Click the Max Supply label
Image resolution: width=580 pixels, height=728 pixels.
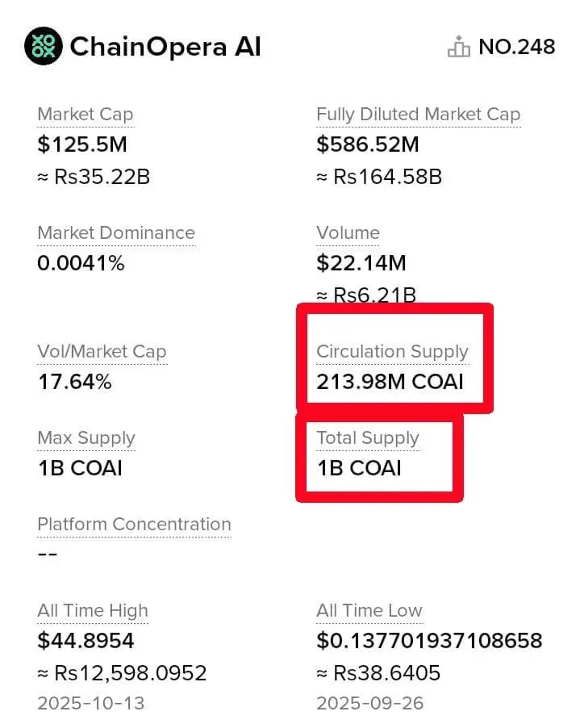[x=86, y=438]
